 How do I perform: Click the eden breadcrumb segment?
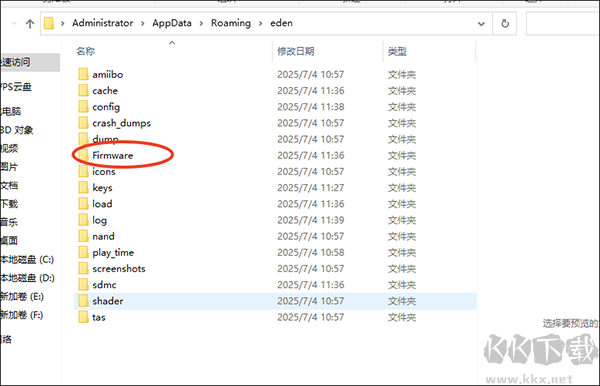tap(281, 23)
